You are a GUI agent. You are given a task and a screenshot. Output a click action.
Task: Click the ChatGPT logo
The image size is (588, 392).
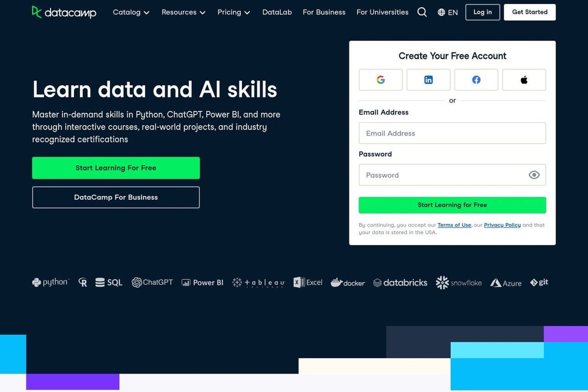point(152,282)
